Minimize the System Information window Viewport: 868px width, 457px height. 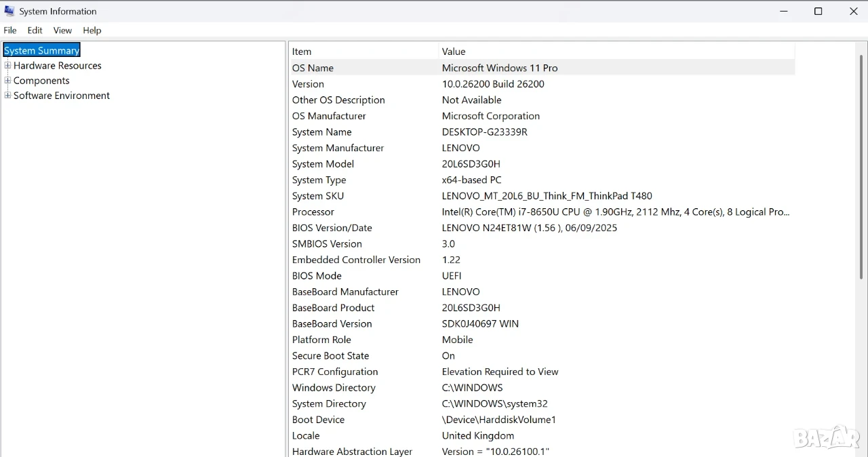click(784, 11)
